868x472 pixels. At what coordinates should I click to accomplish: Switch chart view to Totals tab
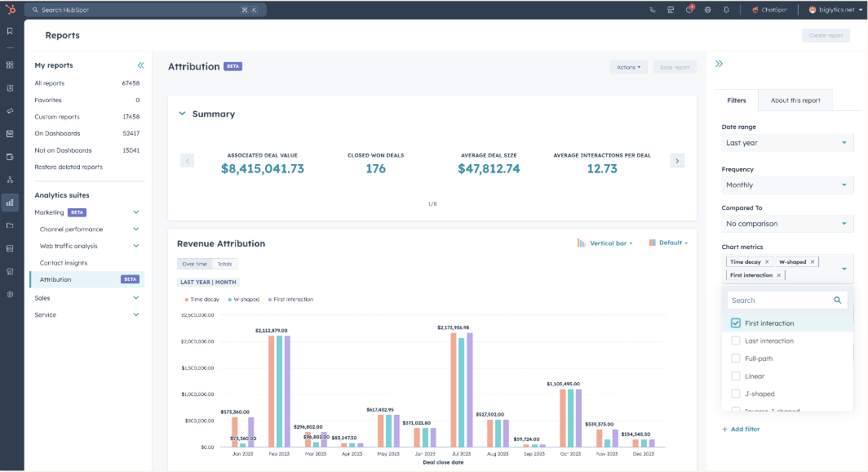(x=224, y=264)
